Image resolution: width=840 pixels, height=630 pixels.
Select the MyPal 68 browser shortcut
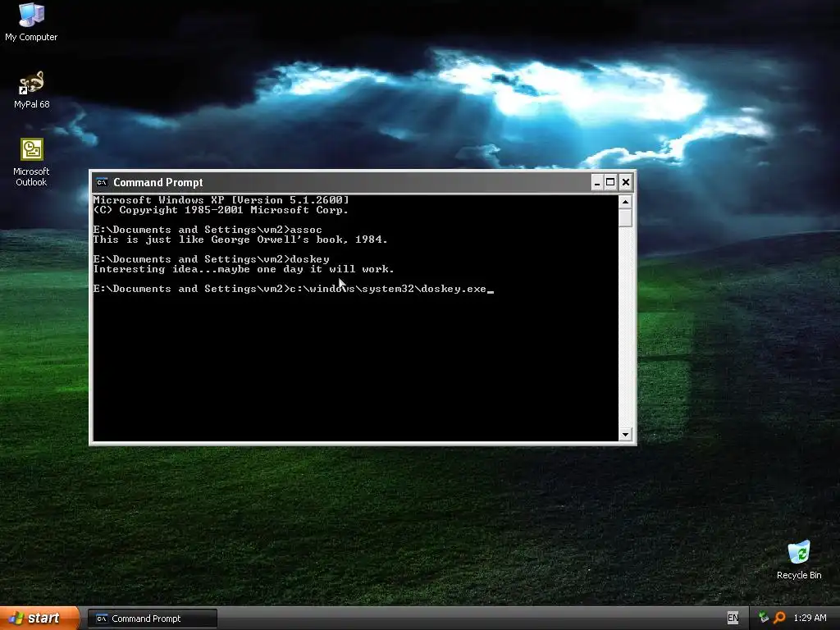coord(32,90)
